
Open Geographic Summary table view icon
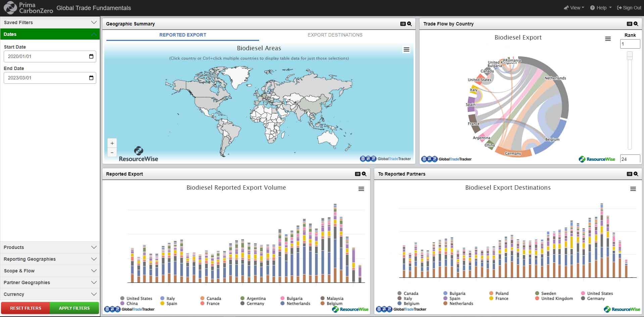coord(403,24)
